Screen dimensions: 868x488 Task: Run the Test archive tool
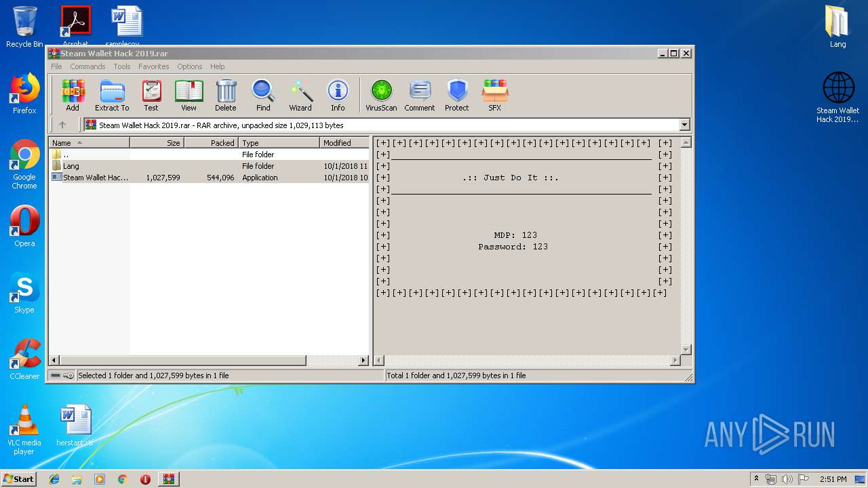tap(151, 95)
